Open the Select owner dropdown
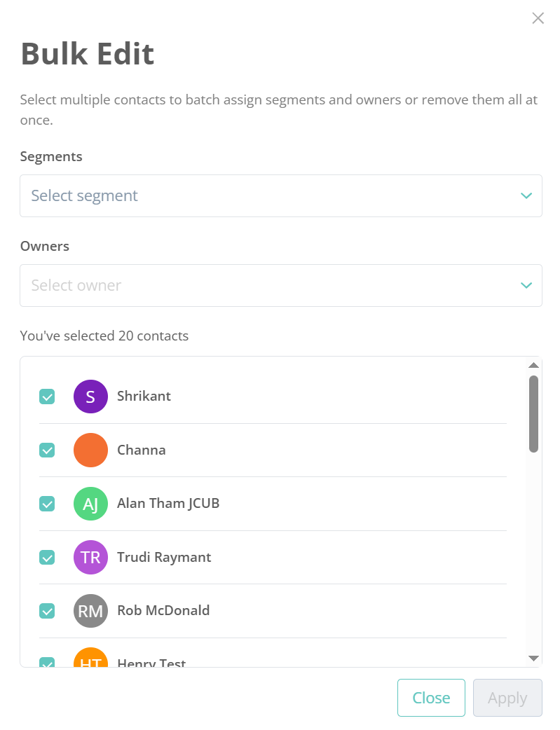 (x=280, y=285)
